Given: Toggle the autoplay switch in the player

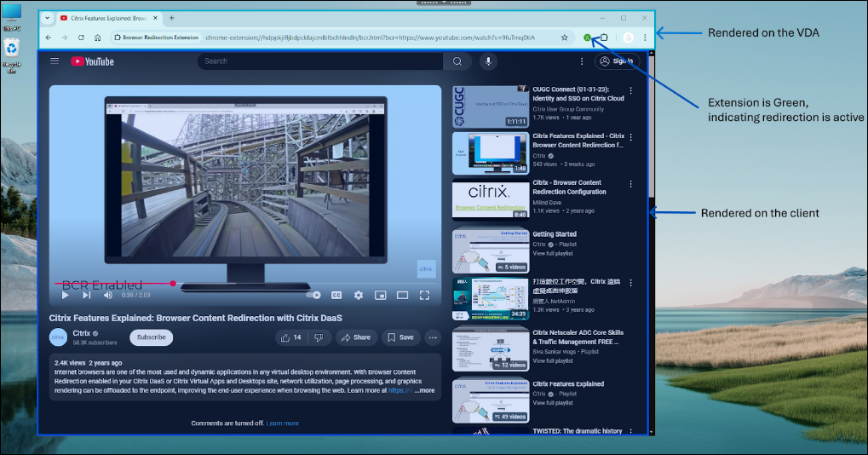Looking at the screenshot, I should (314, 295).
